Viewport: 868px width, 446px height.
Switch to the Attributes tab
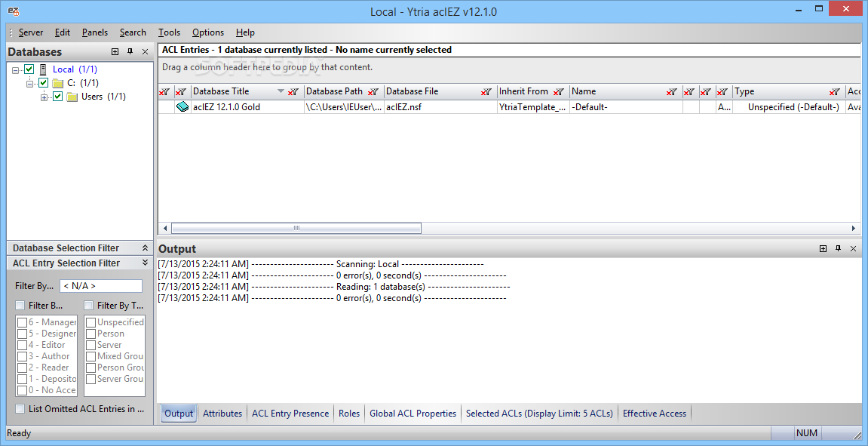[222, 414]
